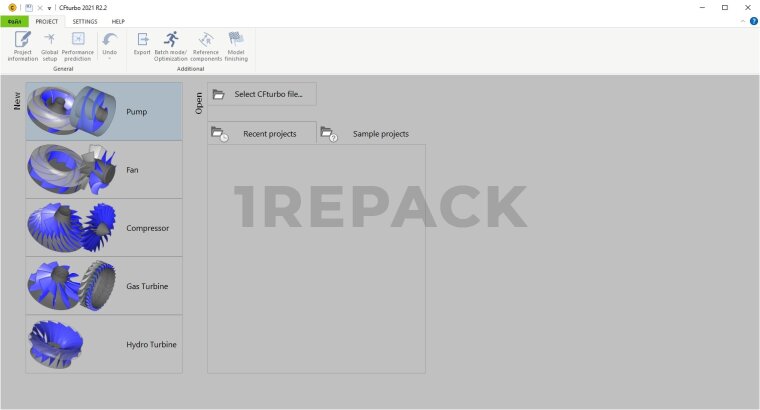Launch Batch mode/Optimization

pos(170,46)
